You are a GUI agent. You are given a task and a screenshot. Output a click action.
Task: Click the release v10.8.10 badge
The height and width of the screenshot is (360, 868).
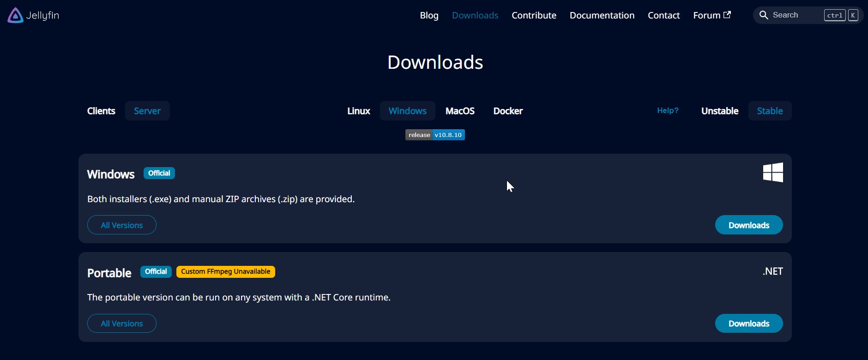click(435, 135)
